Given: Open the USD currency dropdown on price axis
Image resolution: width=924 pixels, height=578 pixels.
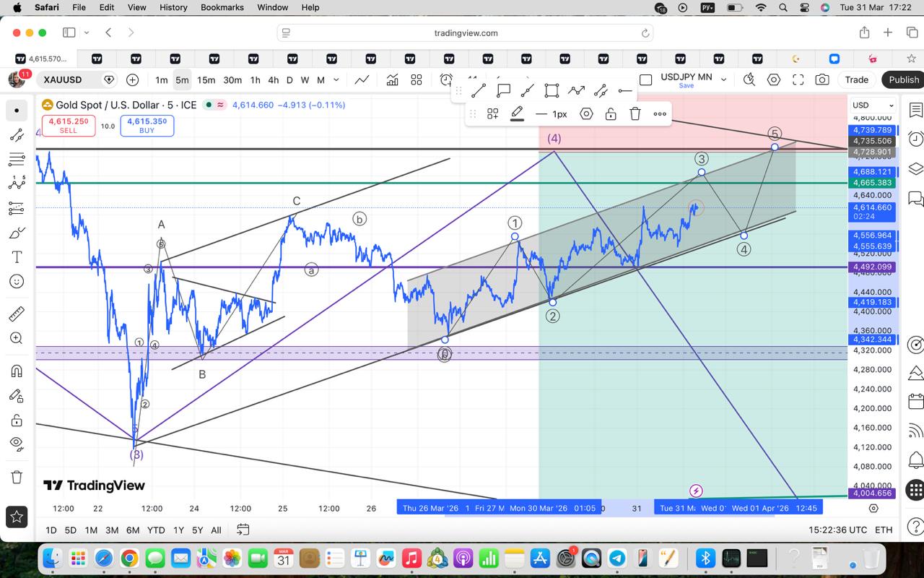Looking at the screenshot, I should pos(873,105).
